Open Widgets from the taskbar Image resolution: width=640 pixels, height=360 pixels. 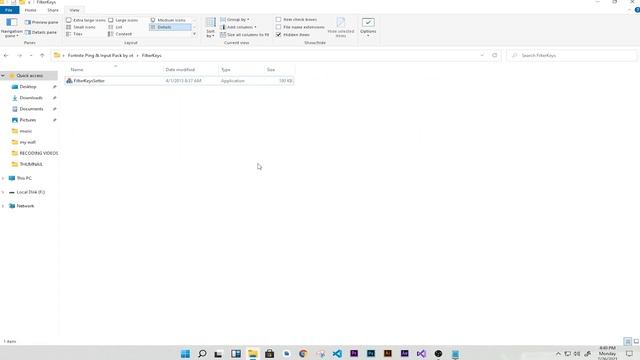tap(236, 353)
